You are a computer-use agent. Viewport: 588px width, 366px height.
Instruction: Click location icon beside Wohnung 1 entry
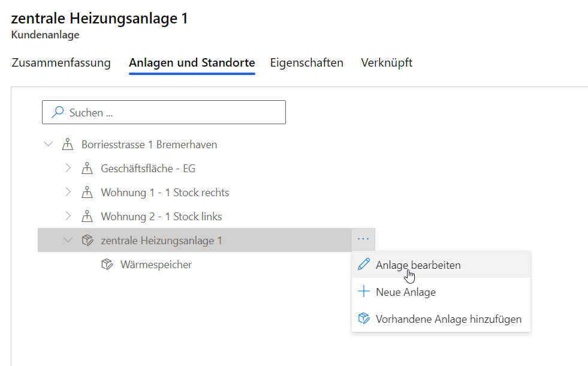point(87,193)
